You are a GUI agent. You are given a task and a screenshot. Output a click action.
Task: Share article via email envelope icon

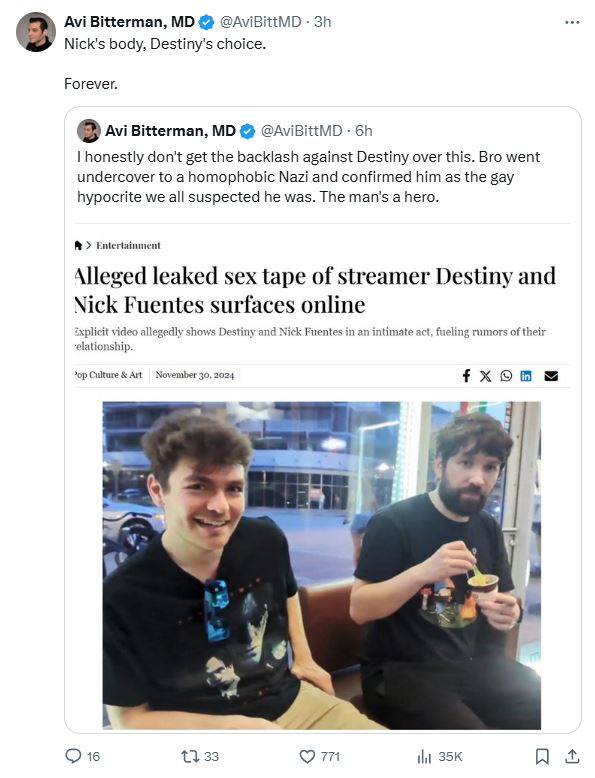point(551,376)
